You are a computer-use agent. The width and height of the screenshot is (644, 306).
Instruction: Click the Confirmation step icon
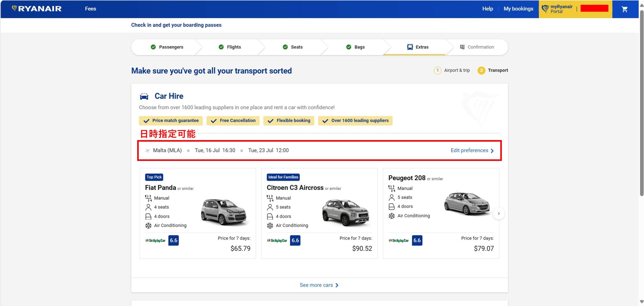(462, 47)
